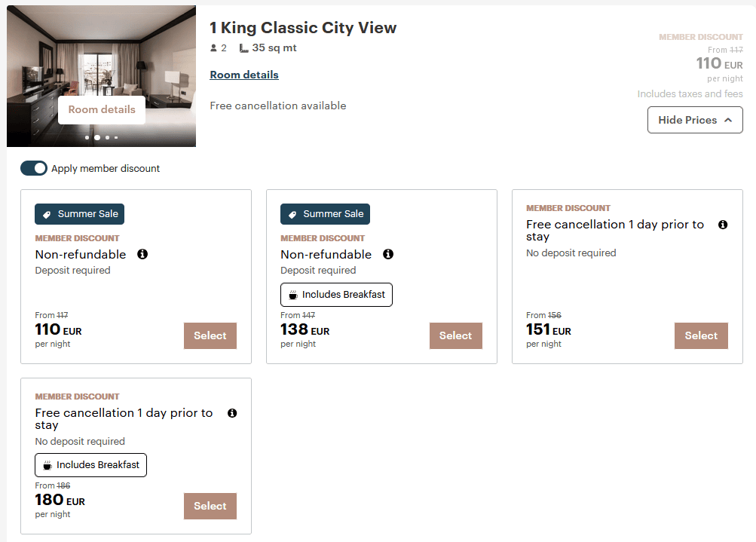Click info icon on 138 EUR non-refundable rate
The height and width of the screenshot is (542, 756).
(x=388, y=254)
